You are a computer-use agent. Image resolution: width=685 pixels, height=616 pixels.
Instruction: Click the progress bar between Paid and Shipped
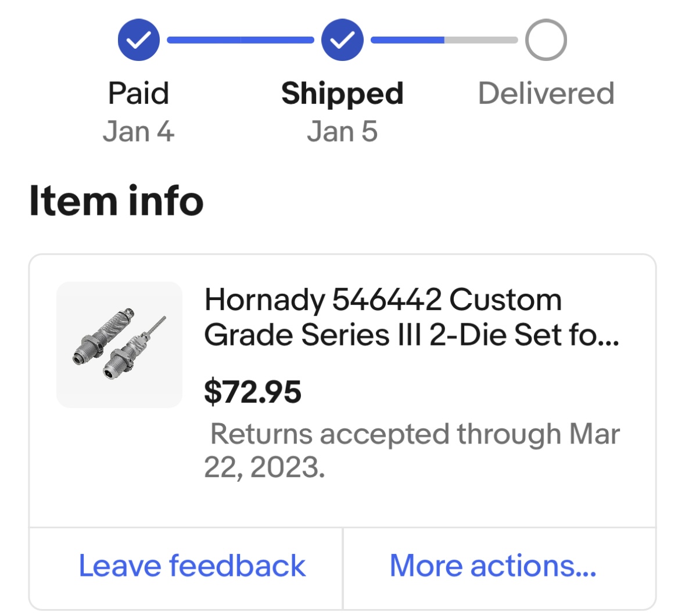tap(241, 40)
